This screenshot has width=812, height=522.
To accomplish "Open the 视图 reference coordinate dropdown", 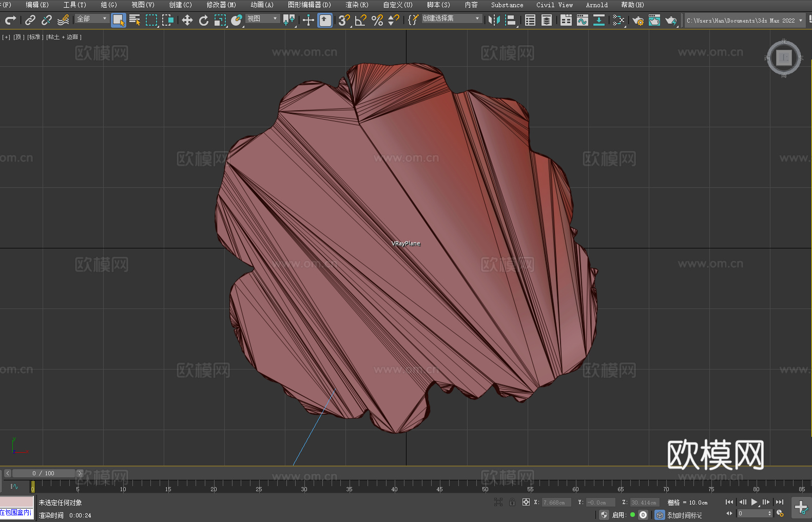I will [x=262, y=18].
